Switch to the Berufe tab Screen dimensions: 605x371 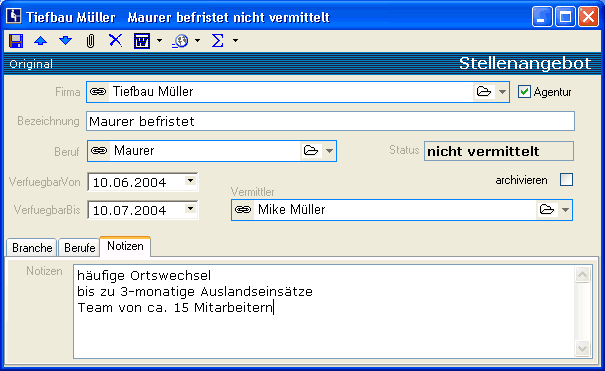point(79,248)
